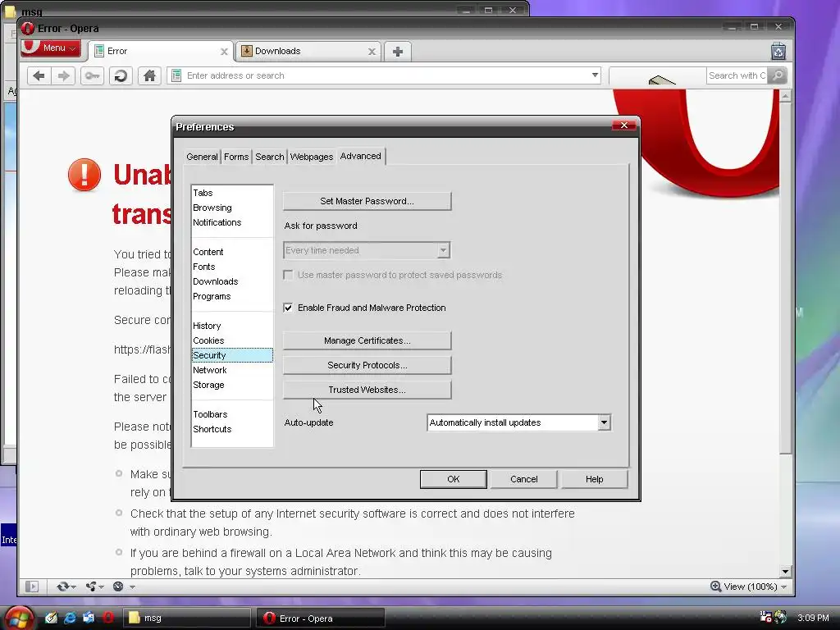Switch to the General preferences tab
This screenshot has width=840, height=630.
[202, 157]
